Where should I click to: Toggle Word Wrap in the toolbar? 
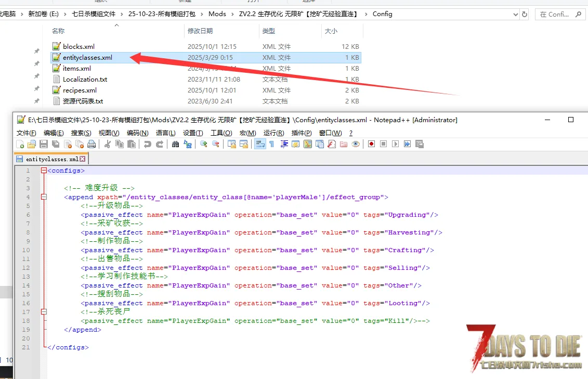coord(259,144)
